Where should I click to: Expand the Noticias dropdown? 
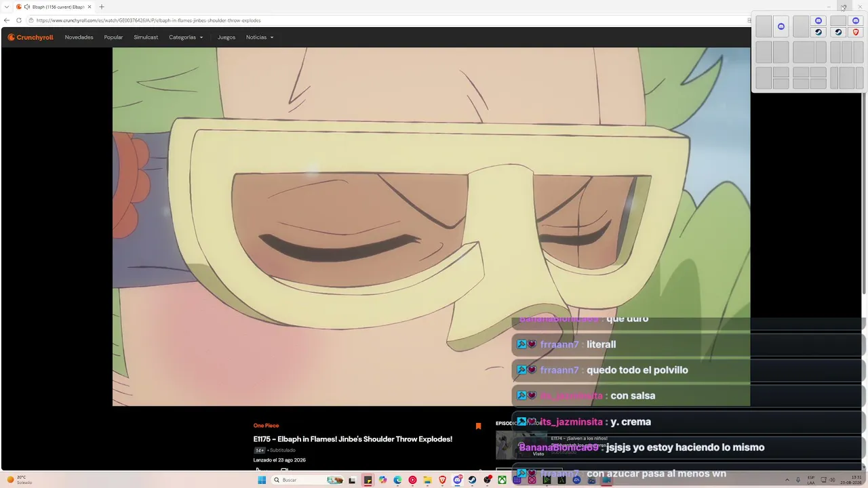tap(260, 37)
